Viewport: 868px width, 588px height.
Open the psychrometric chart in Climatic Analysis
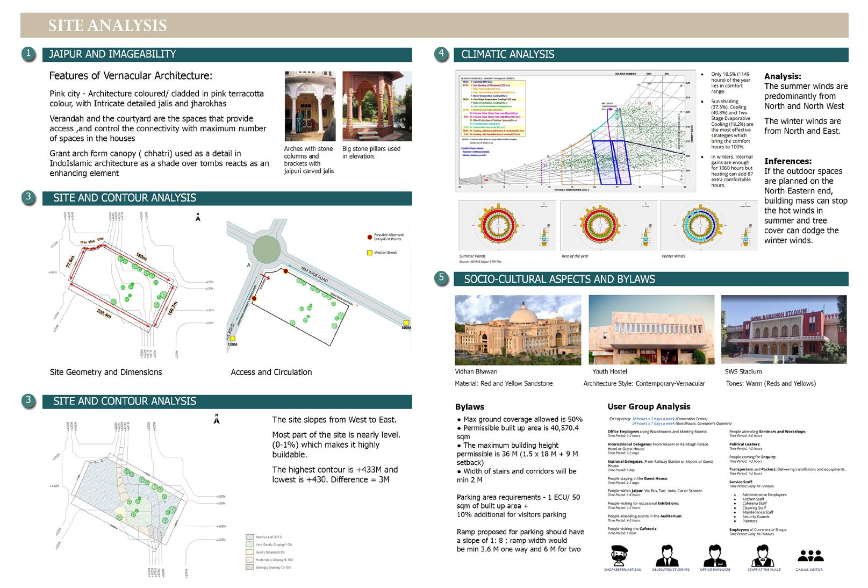pyautogui.click(x=575, y=131)
